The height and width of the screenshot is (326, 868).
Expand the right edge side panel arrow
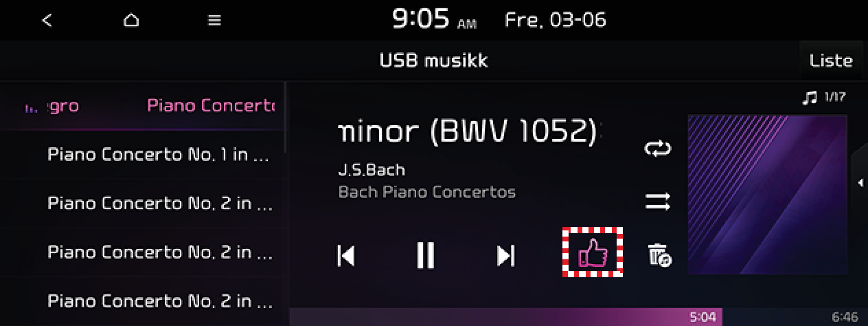coord(860,182)
